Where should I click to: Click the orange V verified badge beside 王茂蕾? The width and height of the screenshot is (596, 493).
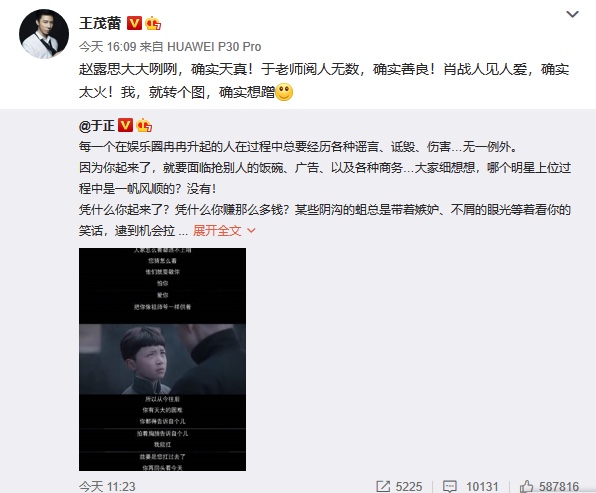point(134,23)
